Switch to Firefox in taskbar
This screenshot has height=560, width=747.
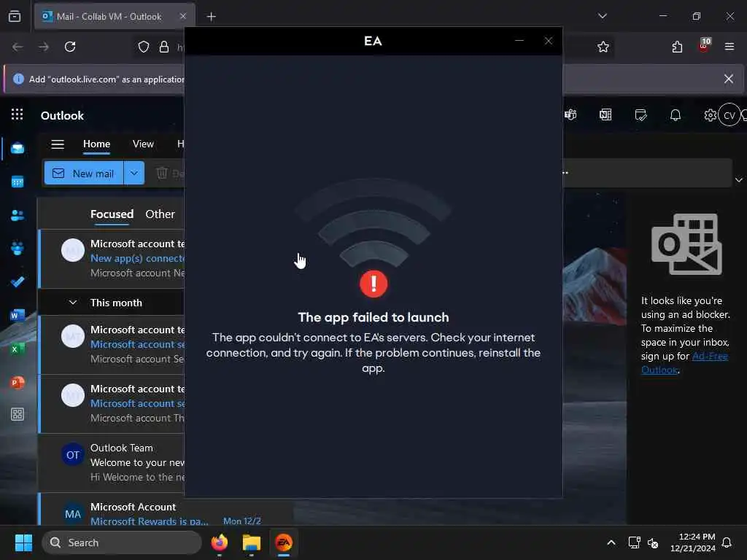point(220,542)
